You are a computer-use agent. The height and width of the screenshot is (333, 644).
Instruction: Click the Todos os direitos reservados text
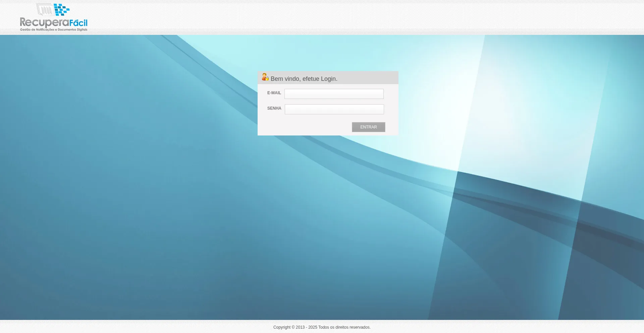pyautogui.click(x=344, y=327)
